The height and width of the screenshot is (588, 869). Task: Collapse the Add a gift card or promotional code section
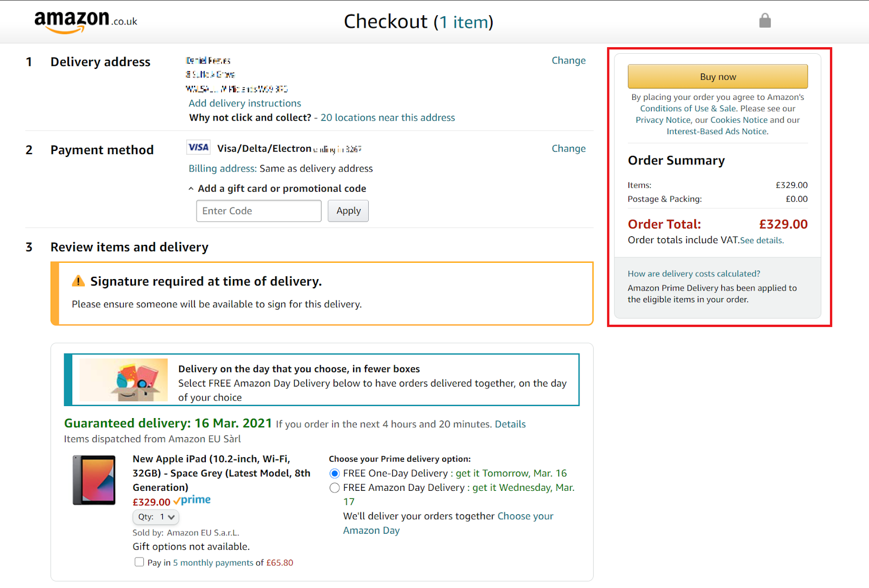pyautogui.click(x=276, y=188)
